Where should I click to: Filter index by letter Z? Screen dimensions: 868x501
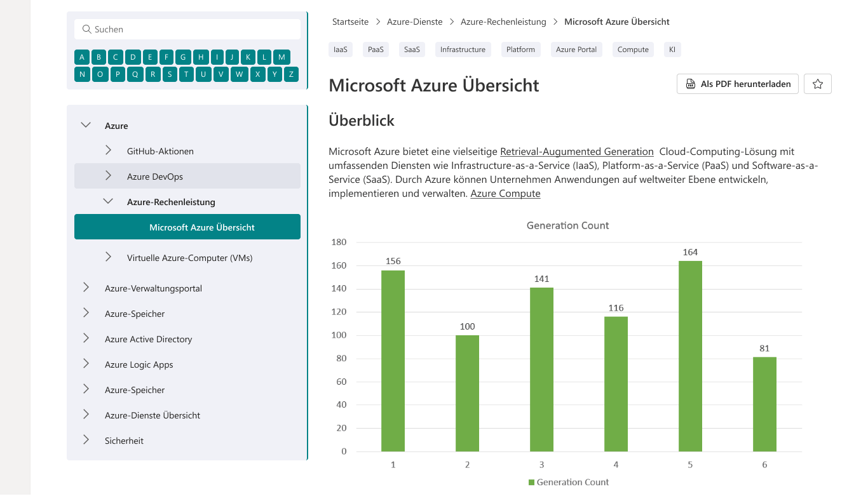coord(291,74)
